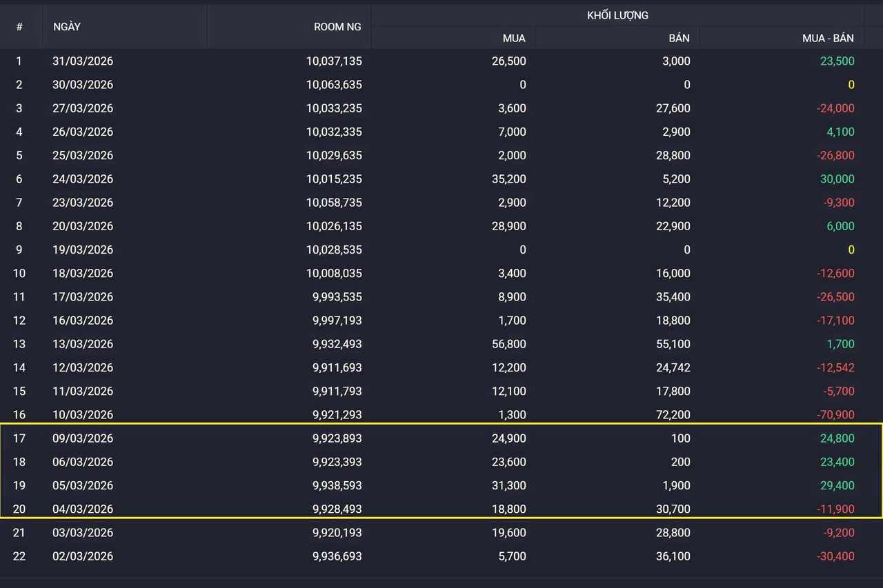Click buy volume 35,200
This screenshot has height=588, width=883.
click(x=509, y=179)
